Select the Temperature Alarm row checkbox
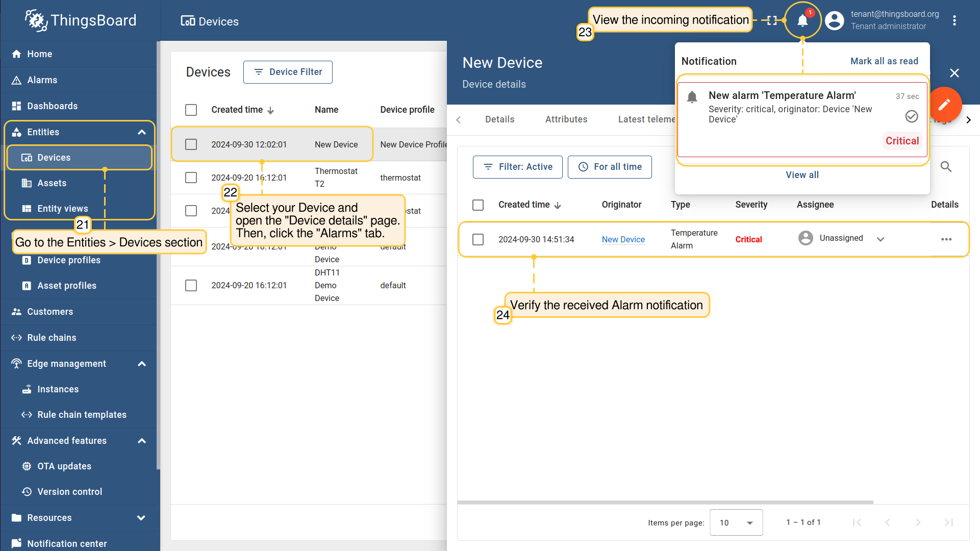Image resolution: width=980 pixels, height=551 pixels. point(478,239)
